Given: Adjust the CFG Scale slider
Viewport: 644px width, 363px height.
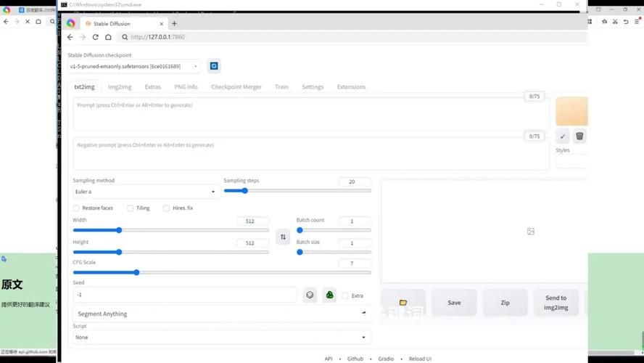Looking at the screenshot, I should (222, 272).
